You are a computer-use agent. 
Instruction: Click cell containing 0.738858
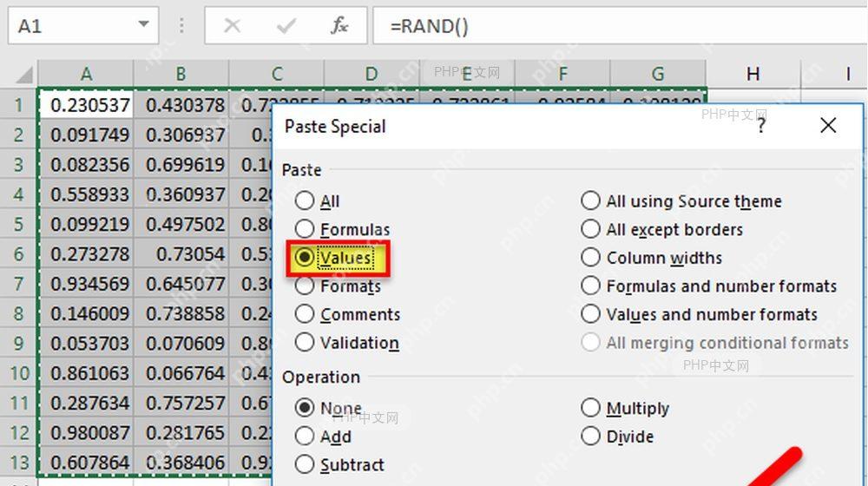point(181,313)
